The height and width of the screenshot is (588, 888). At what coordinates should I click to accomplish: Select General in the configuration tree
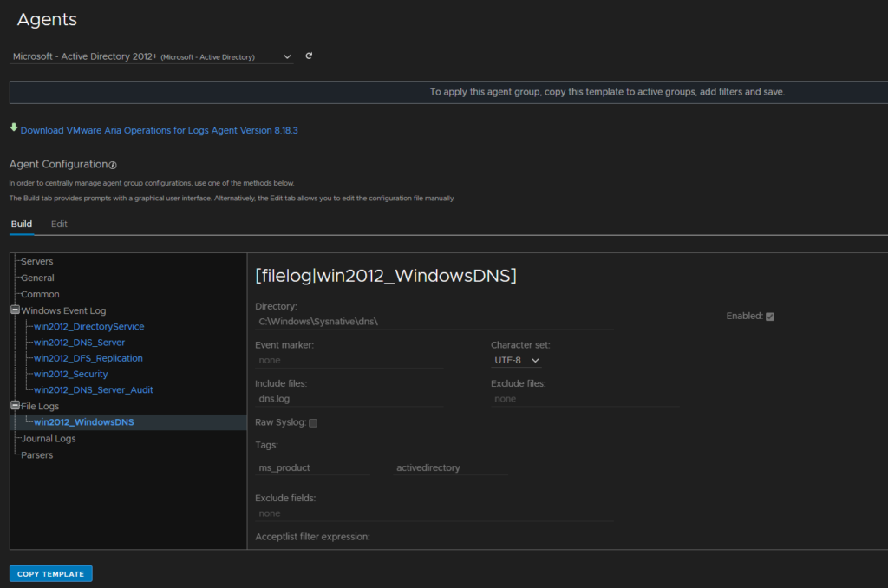[x=37, y=278]
